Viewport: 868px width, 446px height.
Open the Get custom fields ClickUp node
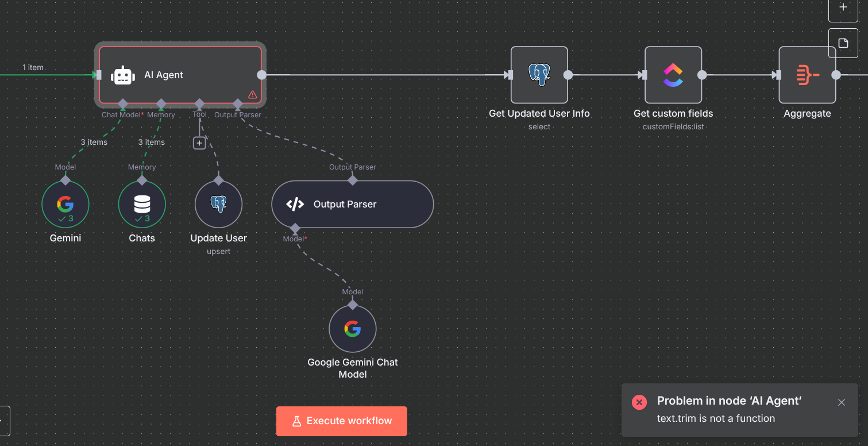point(673,75)
